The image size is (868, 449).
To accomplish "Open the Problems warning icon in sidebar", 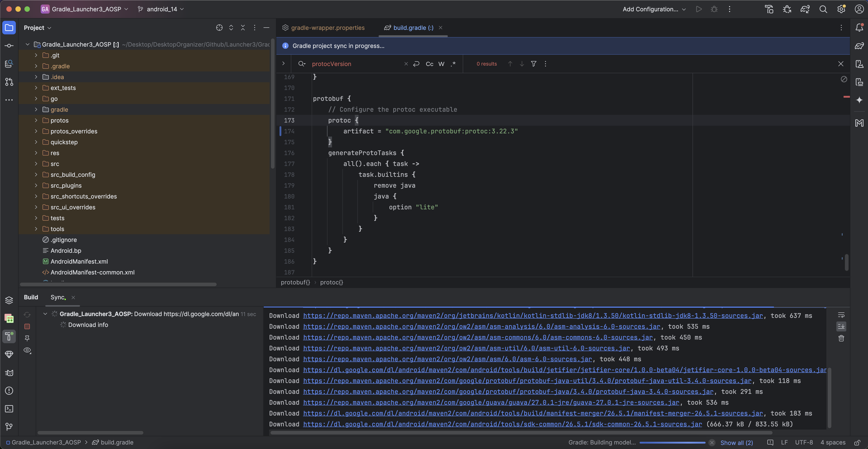I will [x=9, y=390].
